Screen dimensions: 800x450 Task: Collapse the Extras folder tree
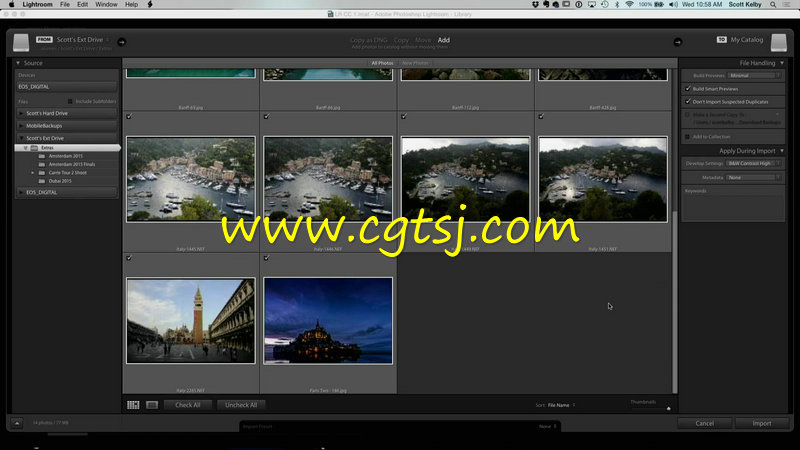(26, 147)
